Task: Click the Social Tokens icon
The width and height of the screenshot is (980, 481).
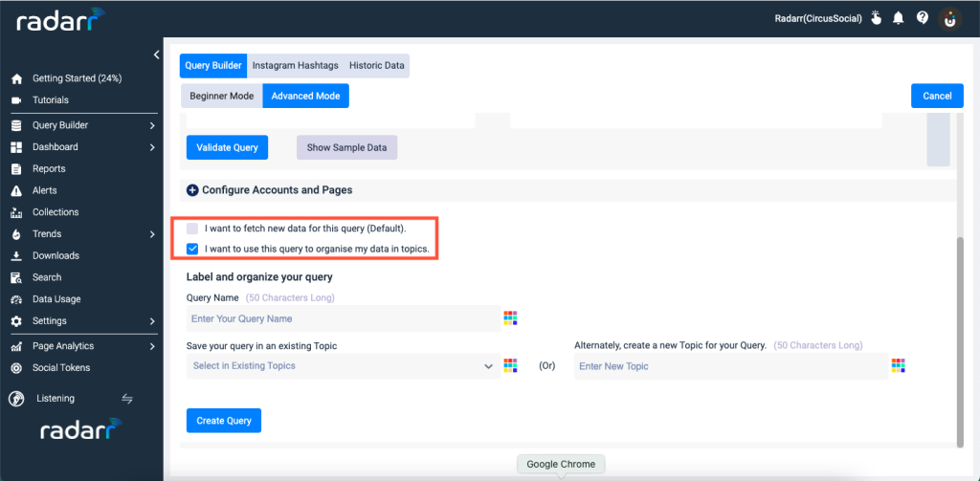Action: [x=17, y=368]
